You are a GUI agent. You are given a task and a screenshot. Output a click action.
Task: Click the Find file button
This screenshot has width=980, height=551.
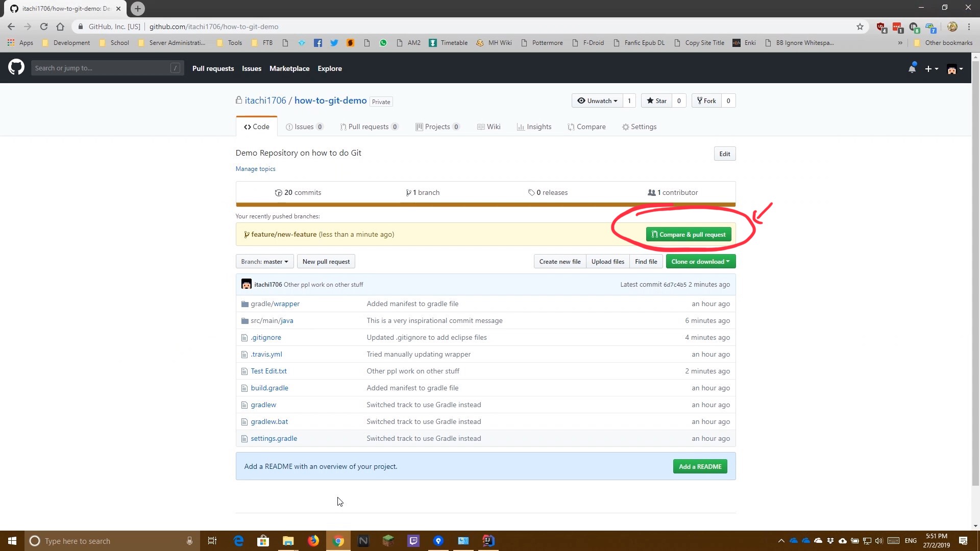(x=646, y=262)
